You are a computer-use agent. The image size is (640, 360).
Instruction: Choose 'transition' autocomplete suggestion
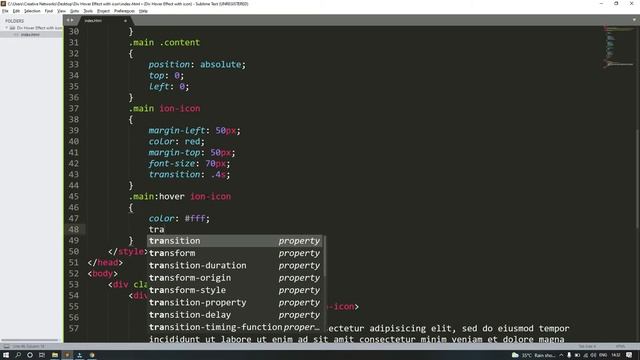click(x=234, y=241)
